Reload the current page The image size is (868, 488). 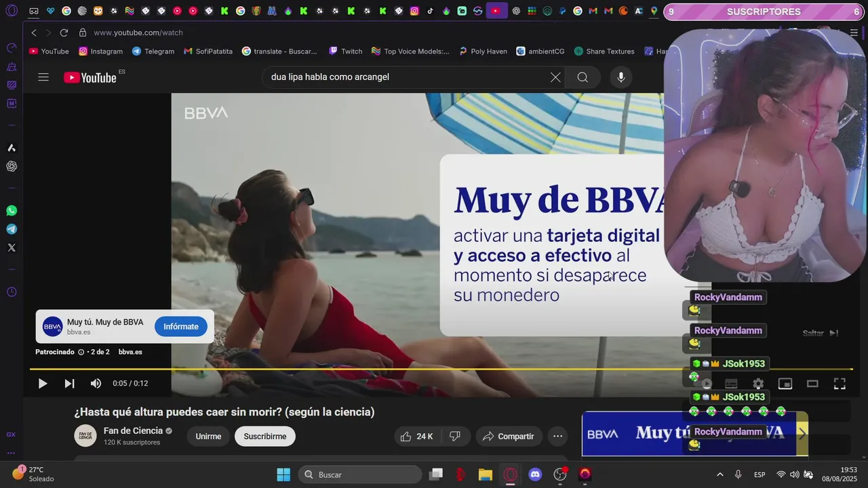(x=64, y=33)
